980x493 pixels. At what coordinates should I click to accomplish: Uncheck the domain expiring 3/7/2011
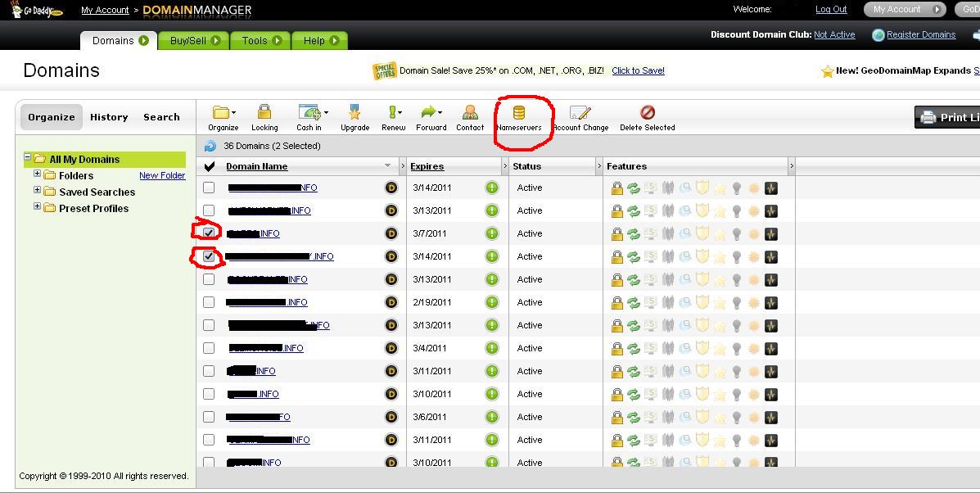(x=209, y=233)
